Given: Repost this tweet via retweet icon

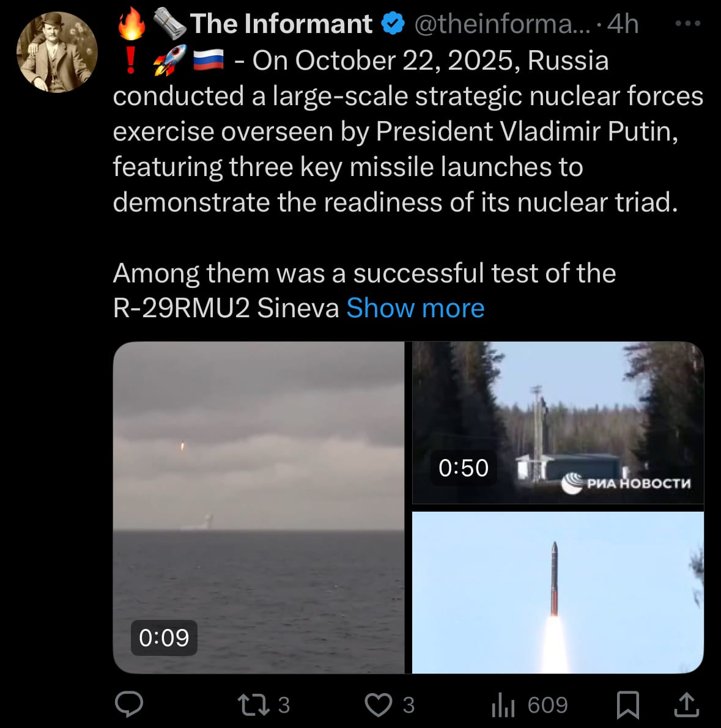Looking at the screenshot, I should click(253, 704).
